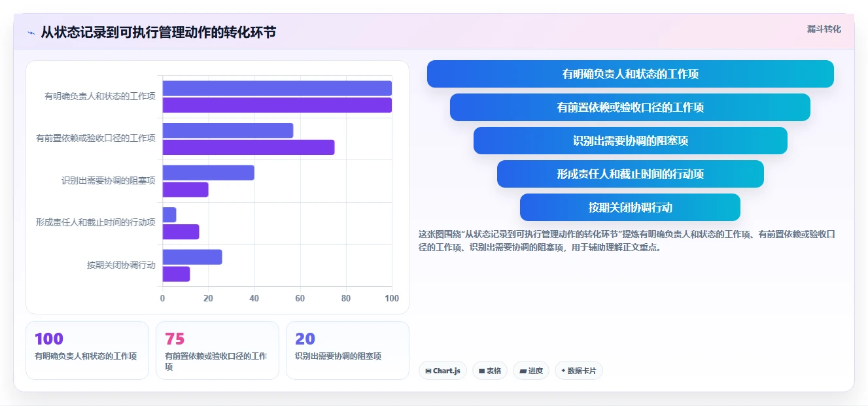The image size is (868, 406).
Task: Click the stat card showing 75
Action: (217, 350)
